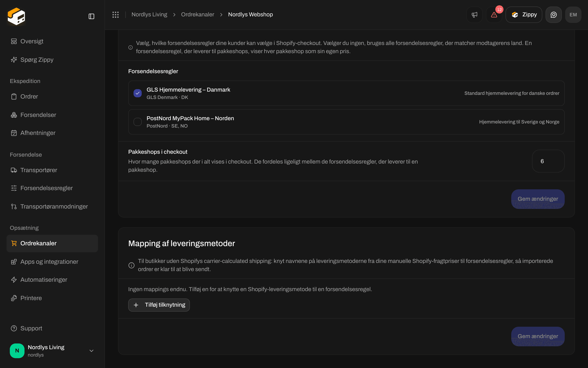Open the EM user avatar menu
Viewport: 588px width, 368px height.
pyautogui.click(x=573, y=15)
